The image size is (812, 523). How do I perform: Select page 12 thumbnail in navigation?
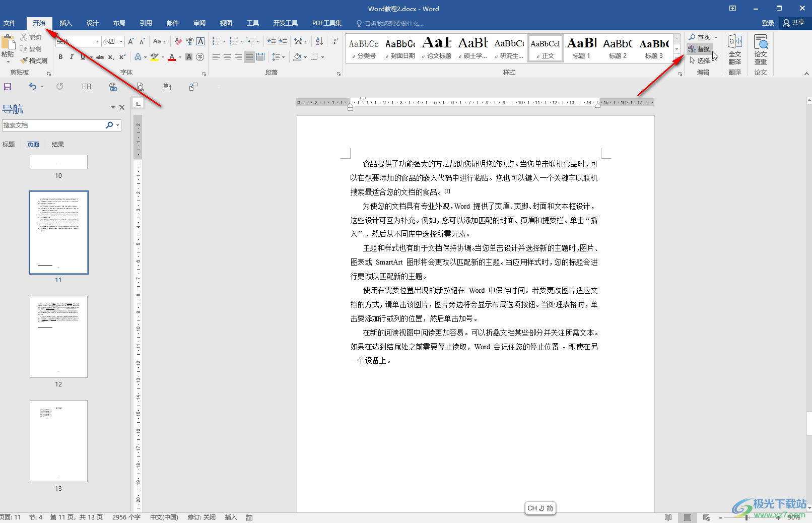(x=58, y=337)
